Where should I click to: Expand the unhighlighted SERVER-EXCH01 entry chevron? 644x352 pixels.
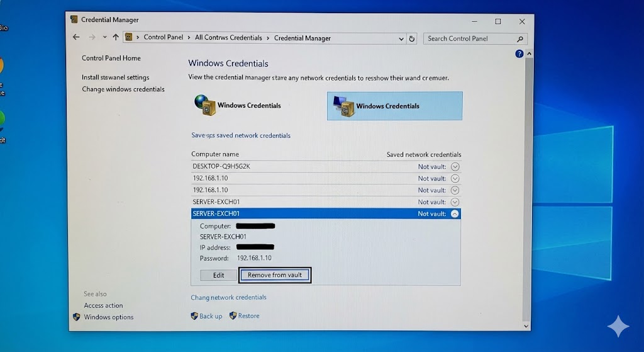(455, 202)
